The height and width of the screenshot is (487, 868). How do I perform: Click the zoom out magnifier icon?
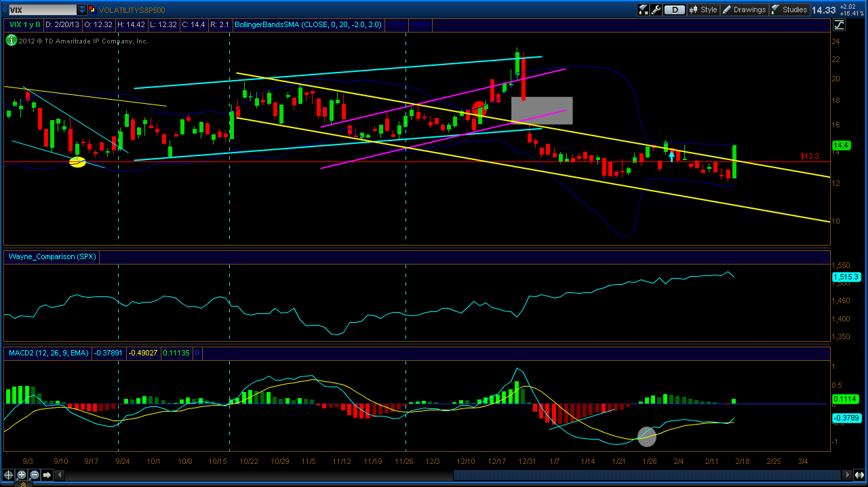tap(34, 475)
